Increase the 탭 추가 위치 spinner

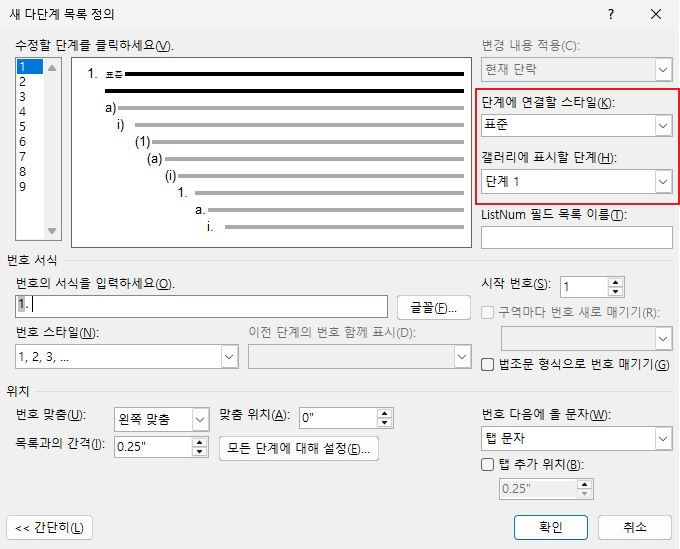pos(585,484)
